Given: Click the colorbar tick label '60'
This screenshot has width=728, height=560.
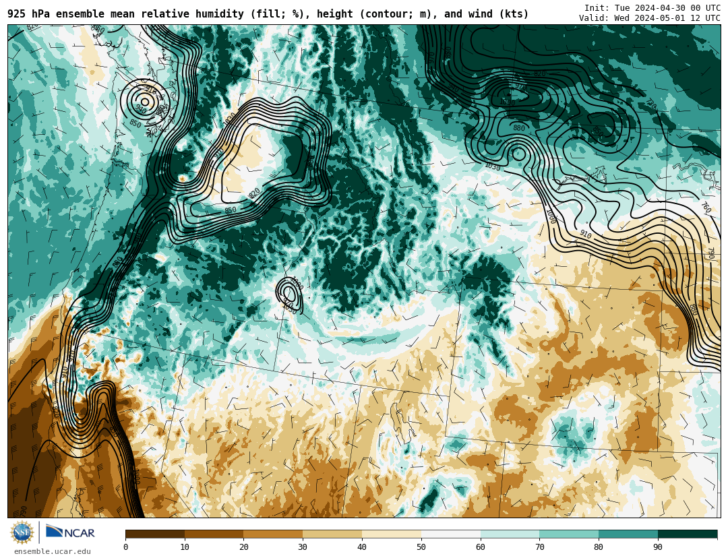Looking at the screenshot, I should 481,547.
